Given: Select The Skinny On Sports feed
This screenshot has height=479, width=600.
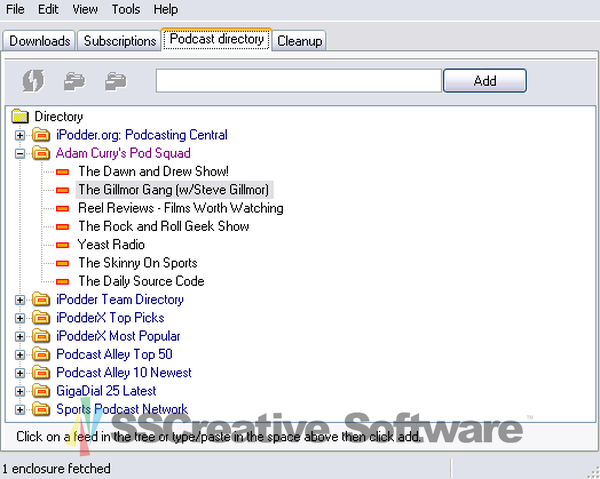Looking at the screenshot, I should pos(138,263).
